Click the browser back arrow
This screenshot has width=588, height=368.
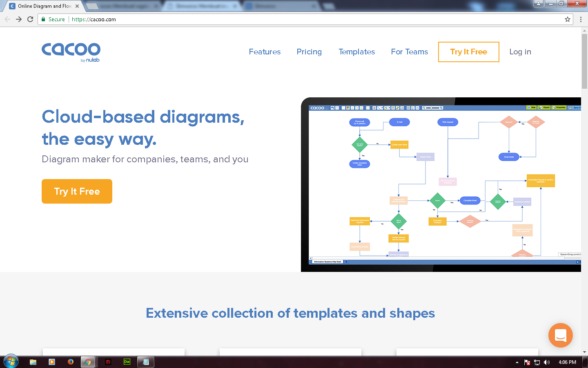(7, 19)
